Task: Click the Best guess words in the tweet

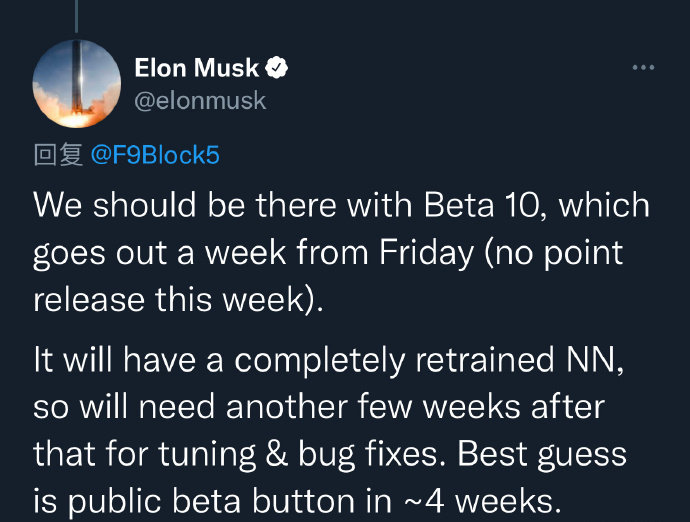Action: [542, 455]
